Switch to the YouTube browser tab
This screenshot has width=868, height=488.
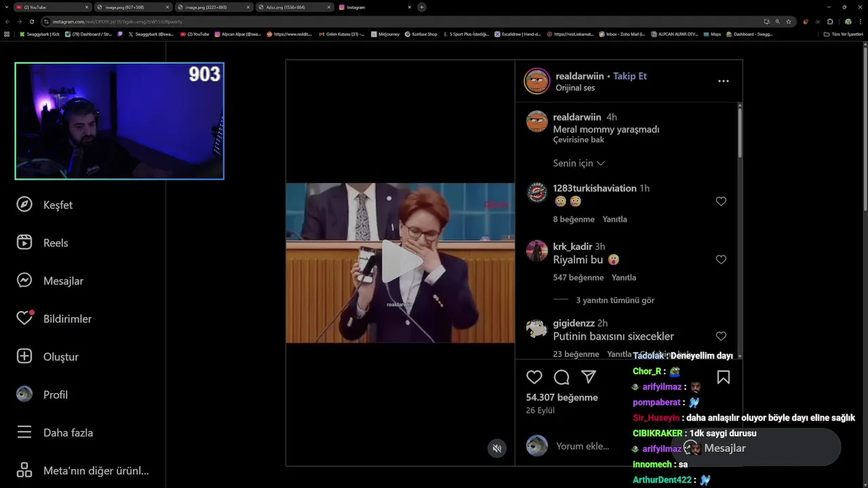coord(52,7)
